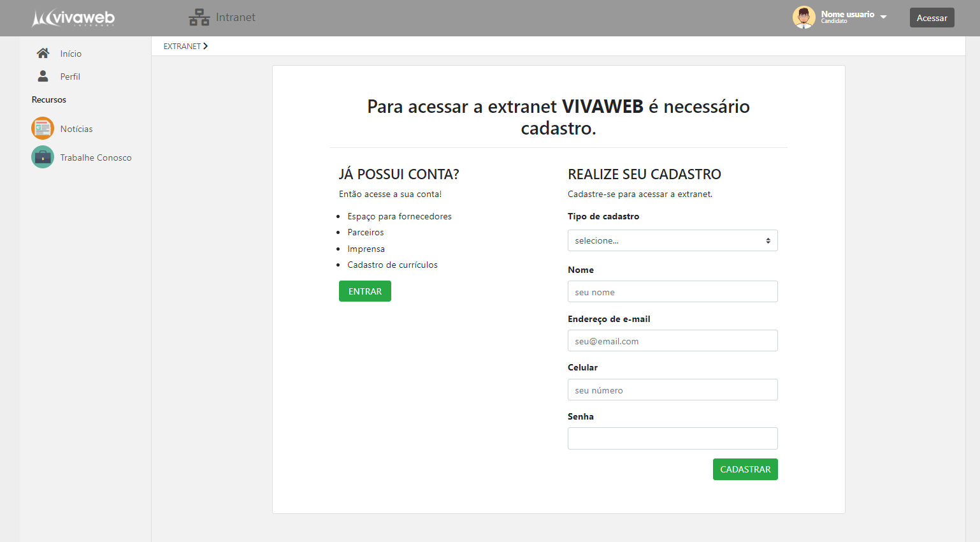980x542 pixels.
Task: Open Notícias from the sidebar menu
Action: pos(76,129)
